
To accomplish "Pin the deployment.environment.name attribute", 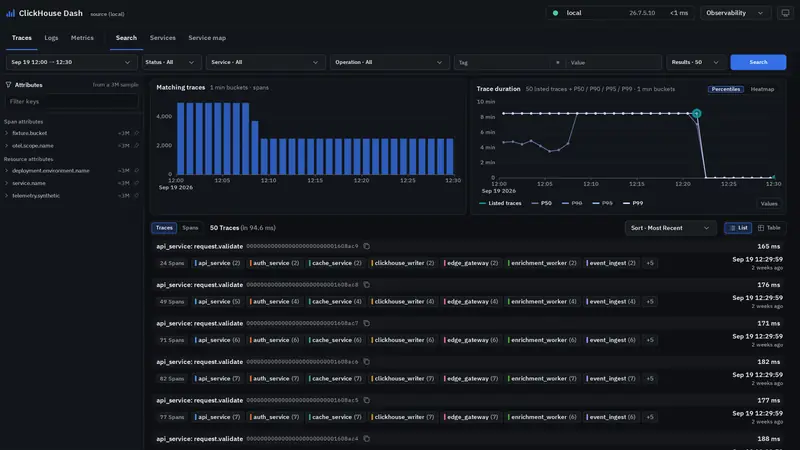I will [137, 170].
